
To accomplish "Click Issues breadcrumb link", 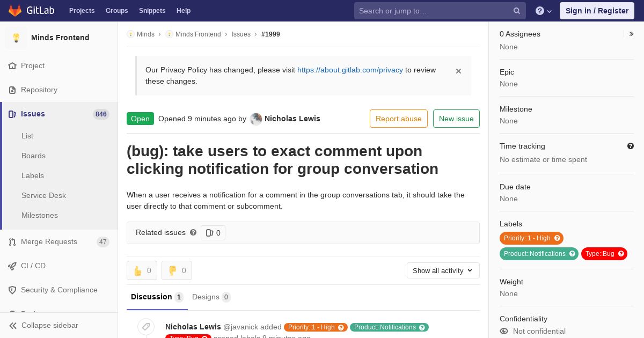I will pyautogui.click(x=241, y=34).
